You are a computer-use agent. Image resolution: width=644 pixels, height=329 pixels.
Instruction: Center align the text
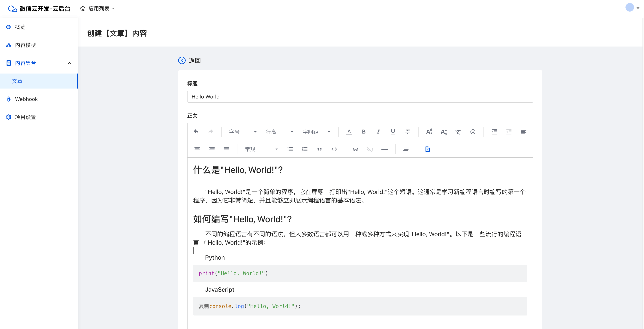pos(197,149)
